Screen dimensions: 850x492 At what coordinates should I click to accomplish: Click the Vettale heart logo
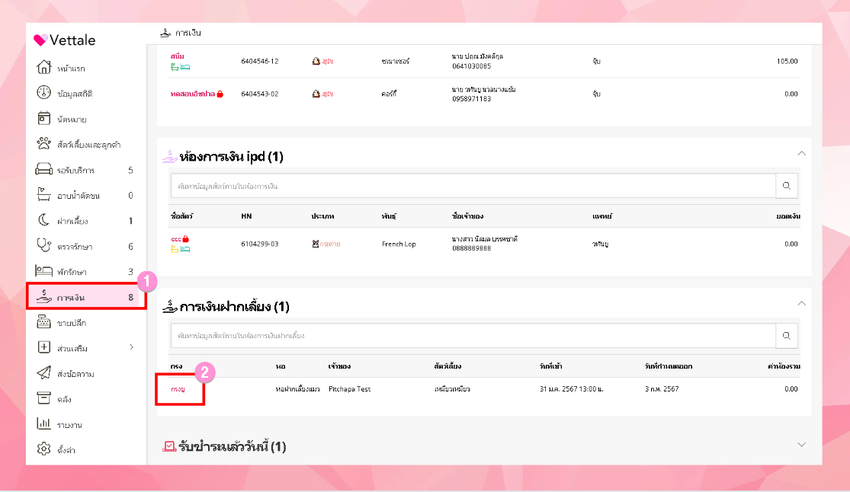coord(40,40)
